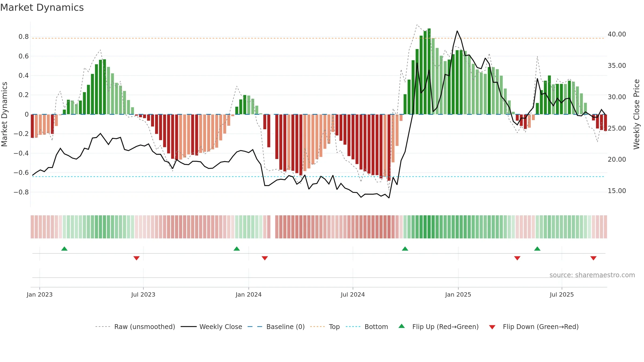Image resolution: width=644 pixels, height=362 pixels.
Task: Click the −0.8 left axis tick label
Action: [x=21, y=192]
